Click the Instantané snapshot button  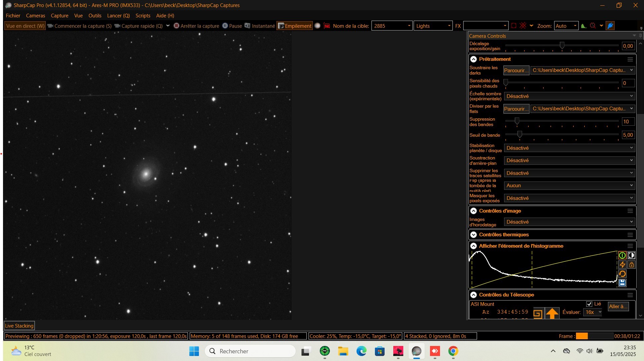pos(260,26)
